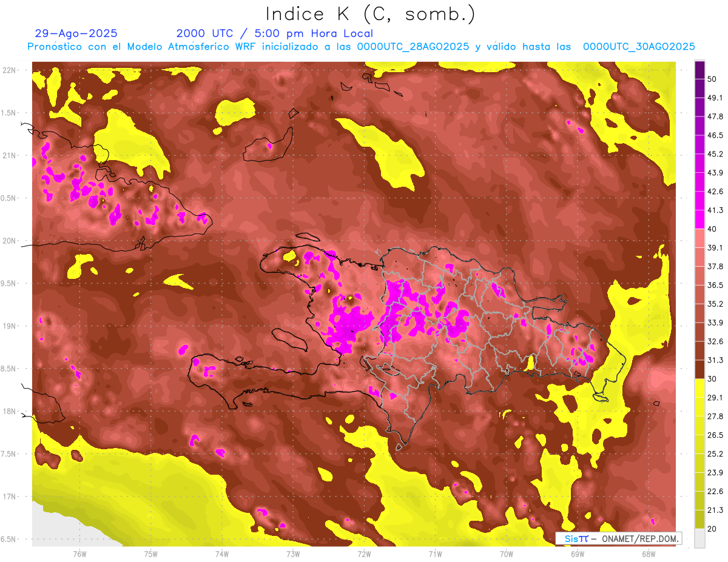Image resolution: width=728 pixels, height=562 pixels.
Task: Click the '42.6' color scale value
Action: tap(715, 192)
